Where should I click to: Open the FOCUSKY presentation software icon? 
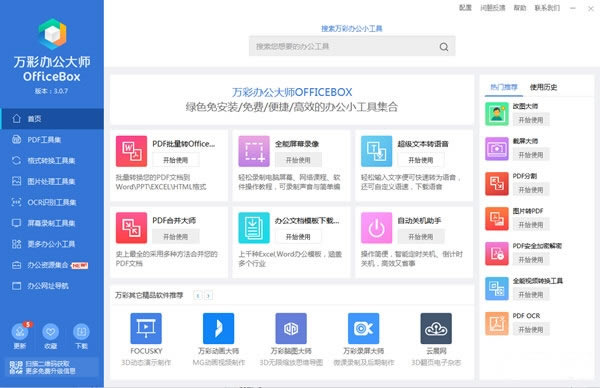tap(146, 328)
